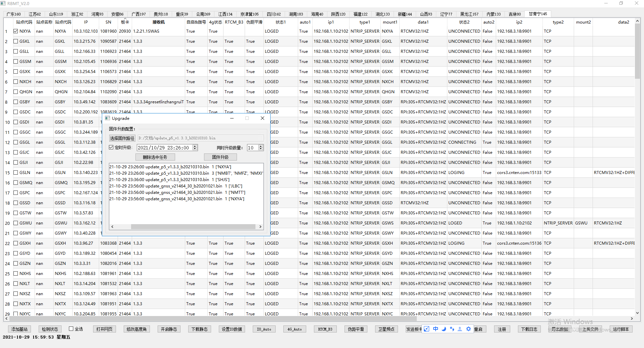Toggle Chinese input mode 中 icon

436,329
